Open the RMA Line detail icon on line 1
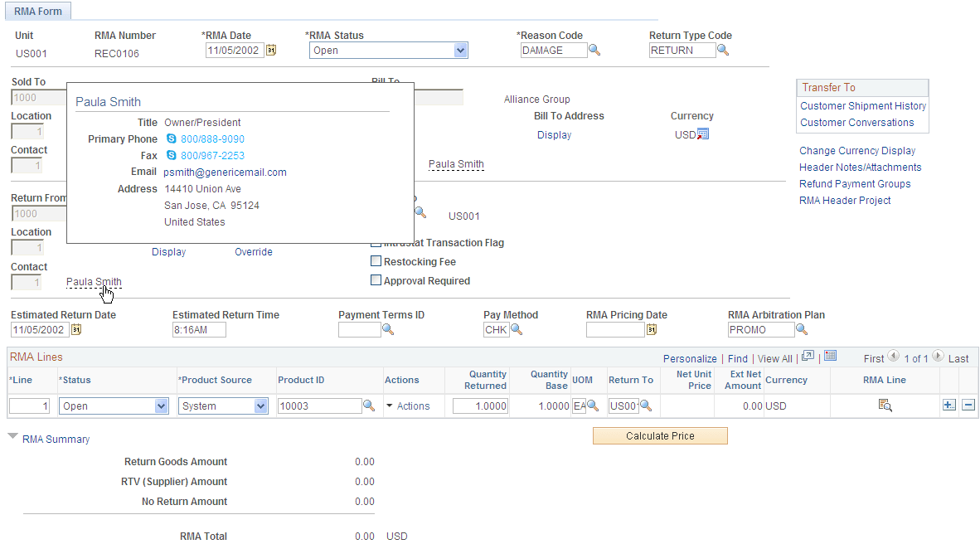The height and width of the screenshot is (544, 980). click(884, 405)
